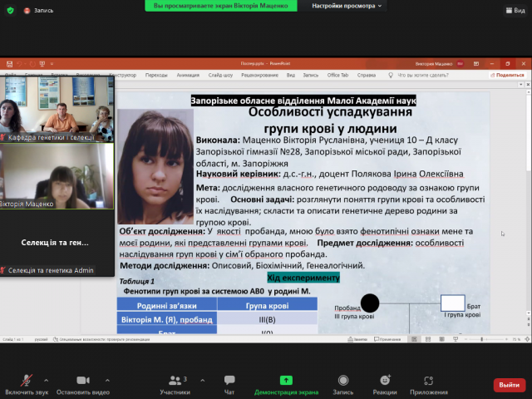The height and width of the screenshot is (399, 532).
Task: Click the Выйти leave meeting button
Action: click(x=506, y=385)
